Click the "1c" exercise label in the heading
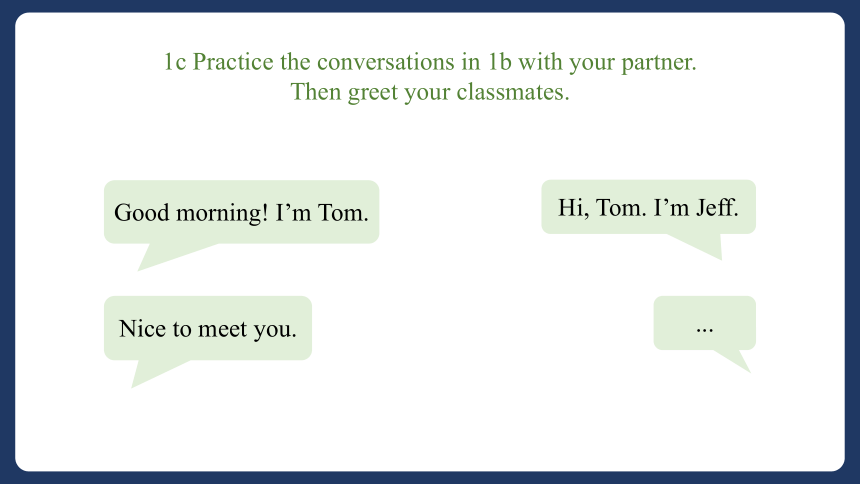This screenshot has width=860, height=484. pos(175,61)
